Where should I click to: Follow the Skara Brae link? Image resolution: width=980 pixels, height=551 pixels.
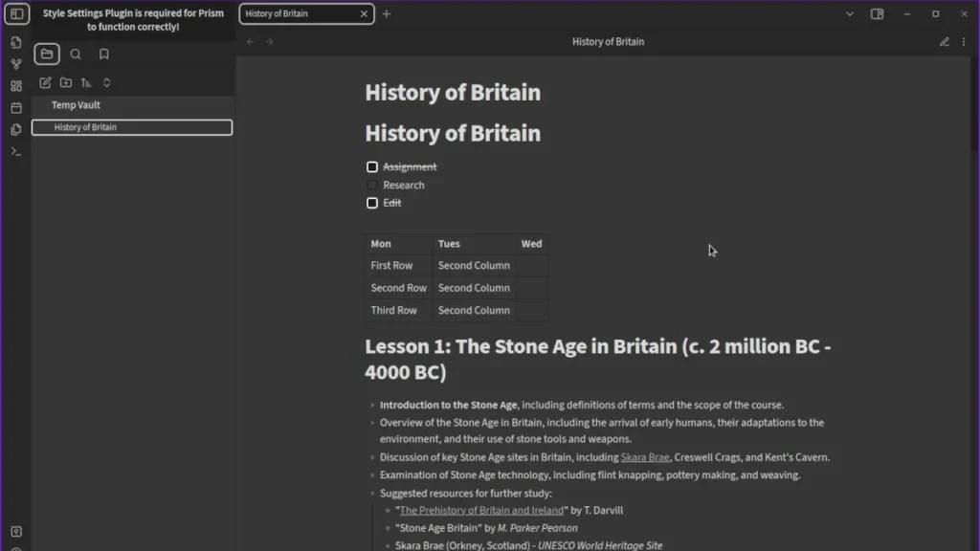coord(644,457)
